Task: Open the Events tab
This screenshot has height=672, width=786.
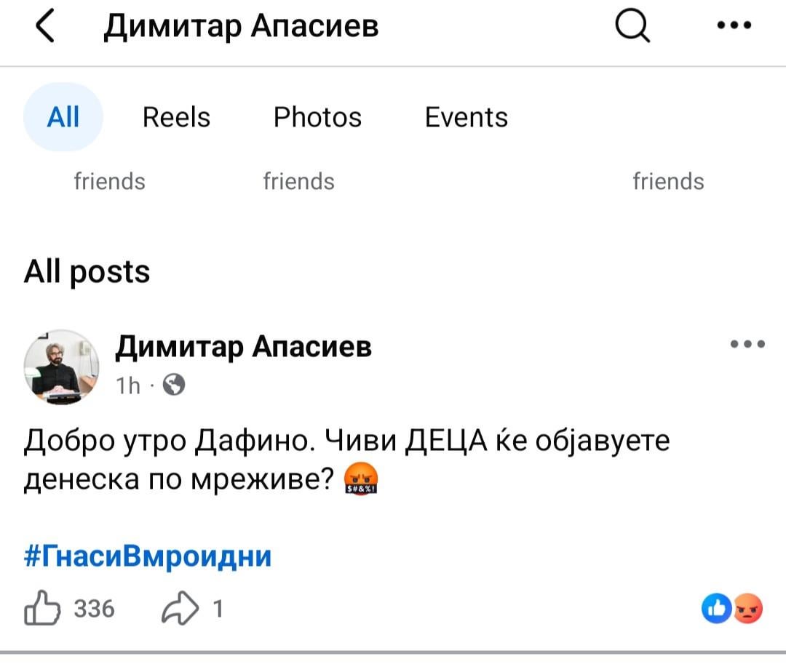Action: [x=467, y=117]
